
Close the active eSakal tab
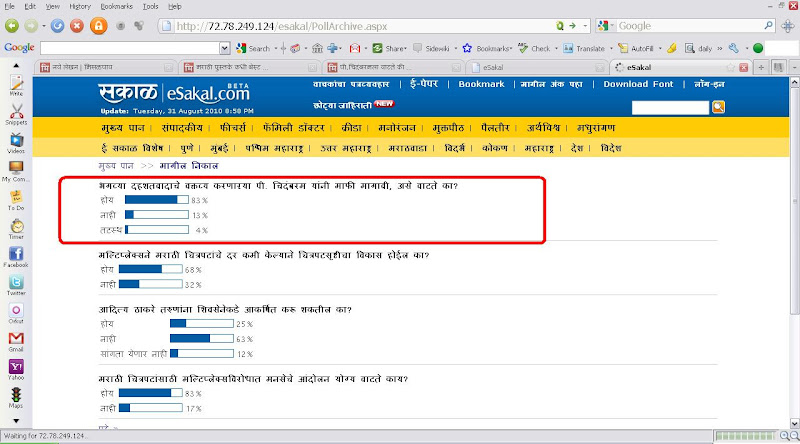click(x=743, y=67)
